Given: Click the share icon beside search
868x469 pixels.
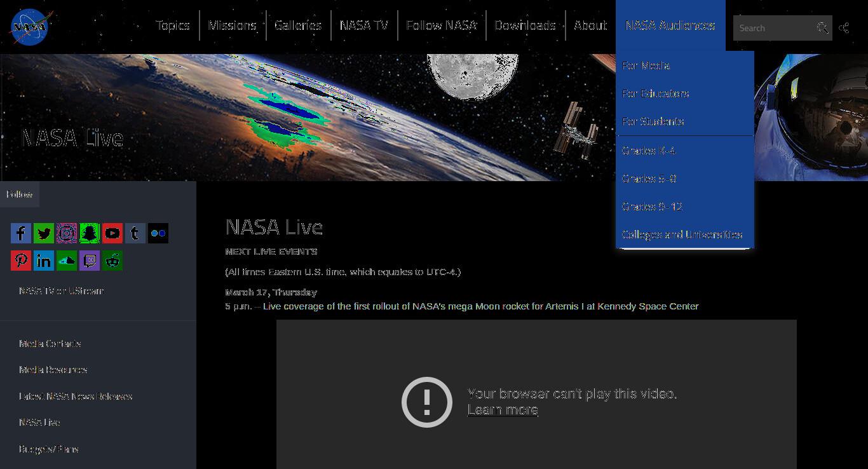Looking at the screenshot, I should pyautogui.click(x=844, y=28).
